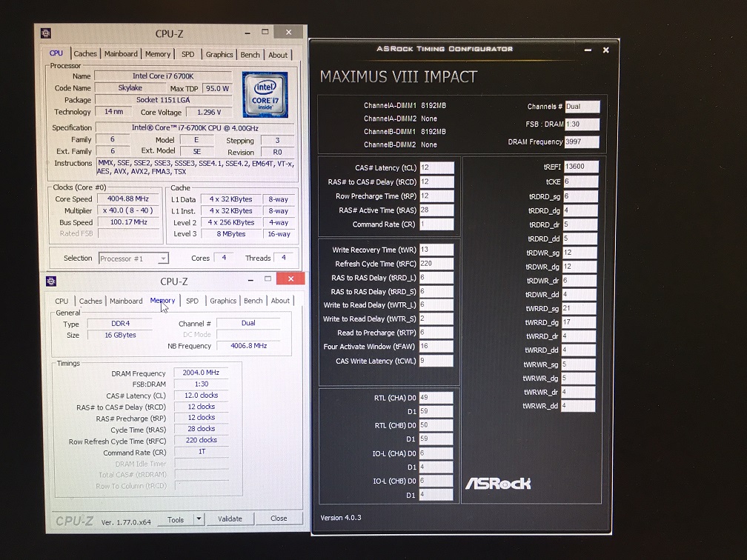Screen dimensions: 747x560
Task: Click the Level 3 cache value 8 MBytes
Action: coord(231,234)
